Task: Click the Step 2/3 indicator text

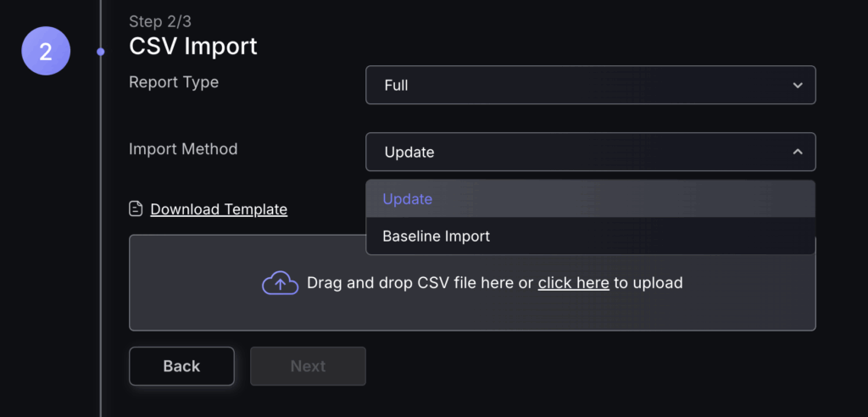Action: [x=160, y=21]
